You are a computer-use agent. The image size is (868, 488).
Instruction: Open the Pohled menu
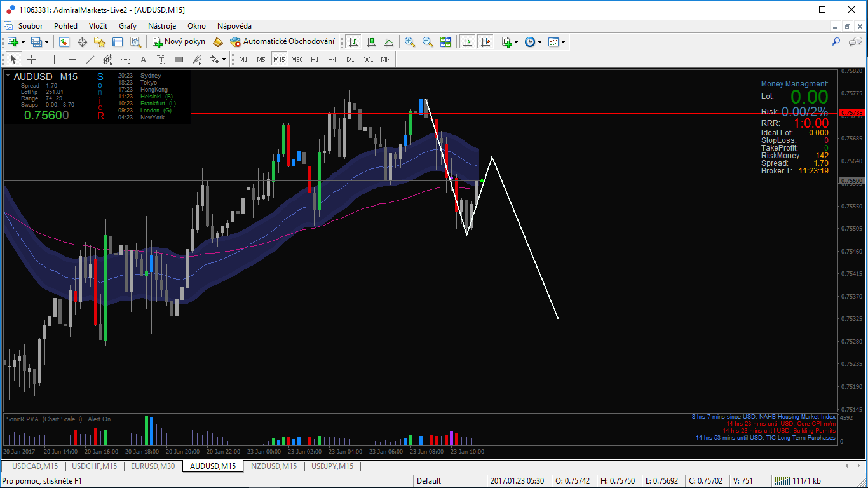click(x=65, y=26)
